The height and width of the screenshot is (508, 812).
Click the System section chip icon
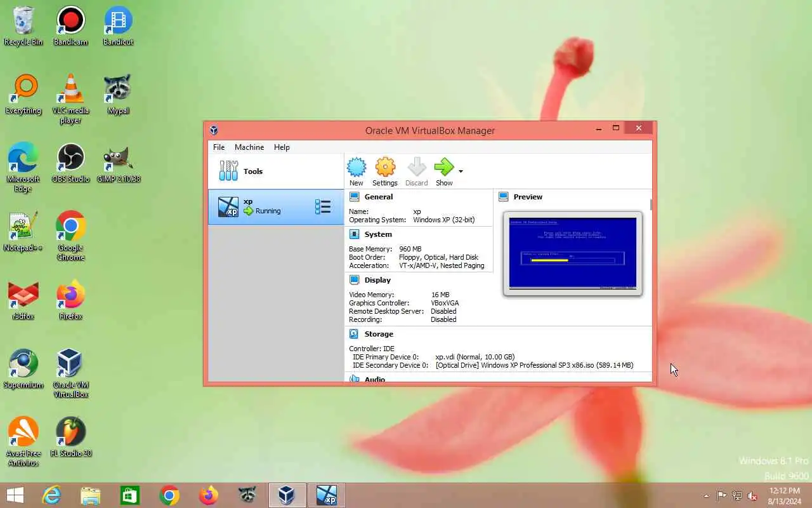tap(354, 234)
